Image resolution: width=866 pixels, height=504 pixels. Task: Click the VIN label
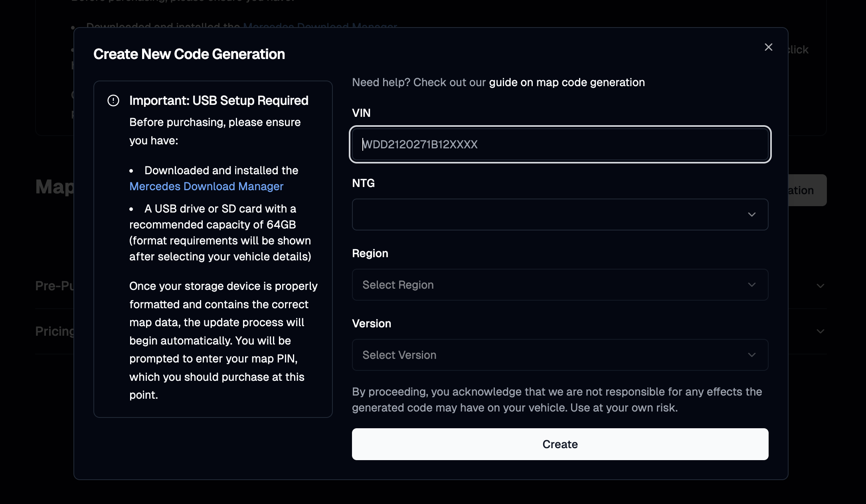pyautogui.click(x=361, y=113)
